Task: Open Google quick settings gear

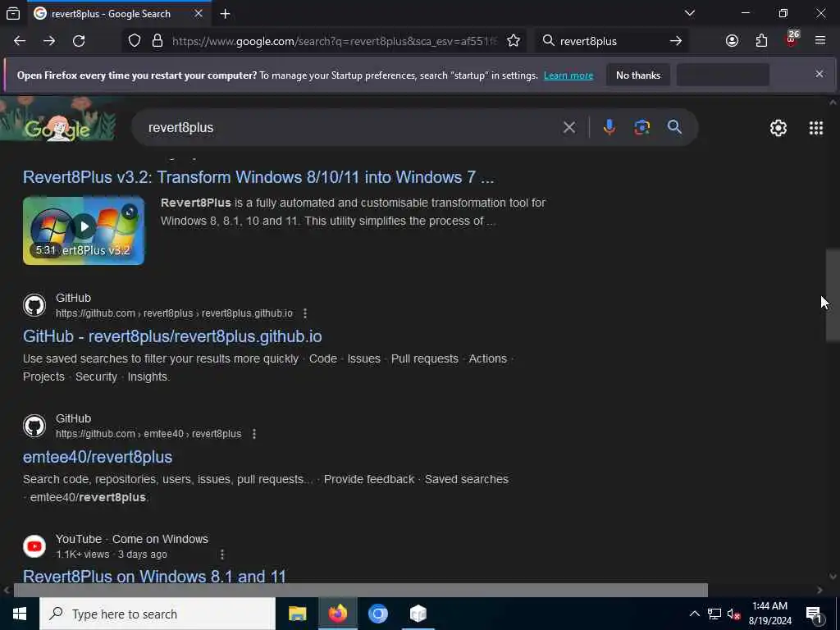Action: pos(778,127)
